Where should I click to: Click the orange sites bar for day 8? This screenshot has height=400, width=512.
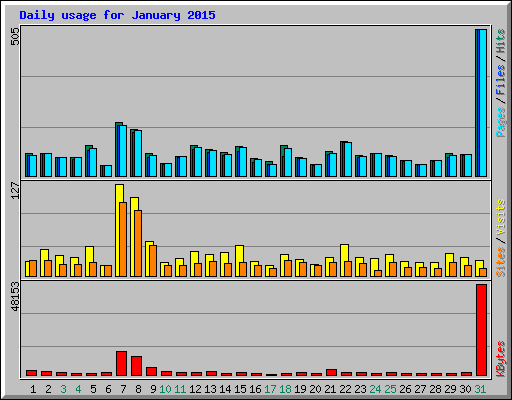pyautogui.click(x=138, y=243)
